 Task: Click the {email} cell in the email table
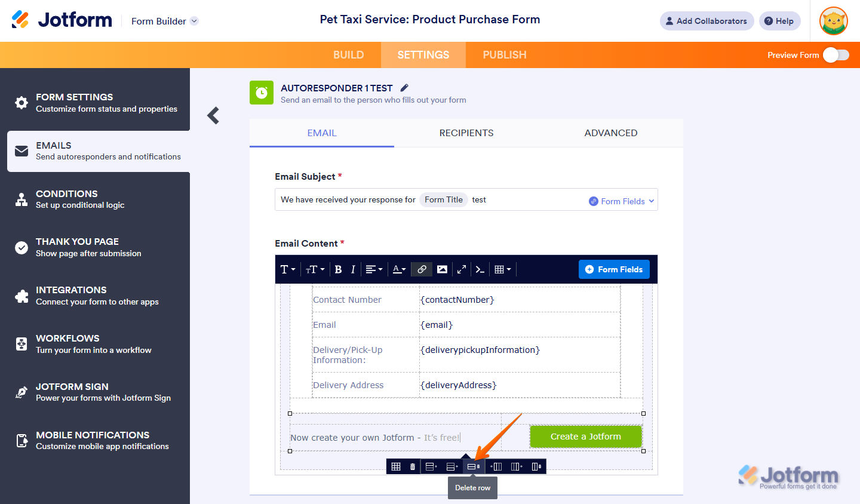click(520, 325)
